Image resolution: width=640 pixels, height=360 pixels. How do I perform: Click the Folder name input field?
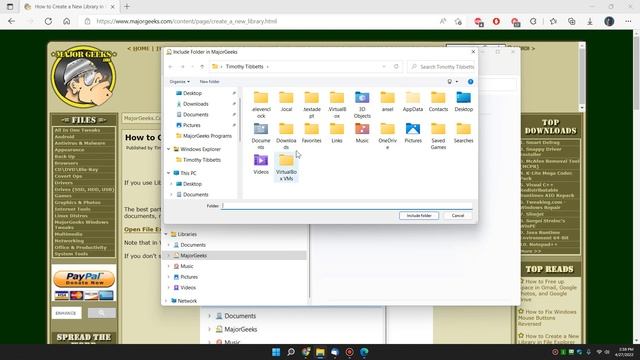(347, 206)
